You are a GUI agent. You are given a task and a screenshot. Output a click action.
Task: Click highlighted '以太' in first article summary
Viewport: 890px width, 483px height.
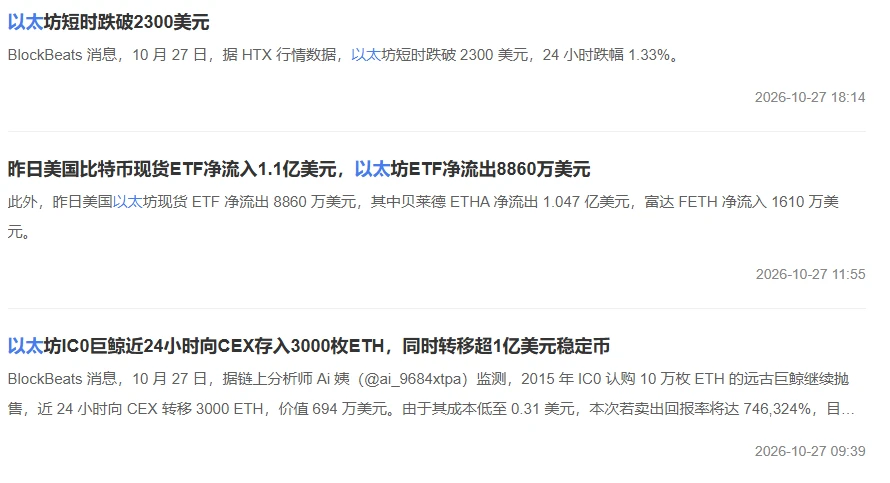[x=366, y=55]
